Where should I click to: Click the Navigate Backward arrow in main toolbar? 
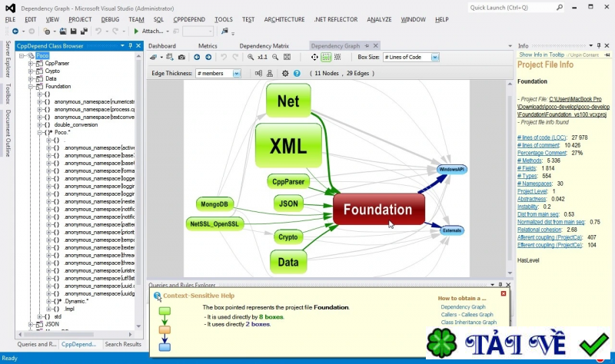click(x=15, y=31)
